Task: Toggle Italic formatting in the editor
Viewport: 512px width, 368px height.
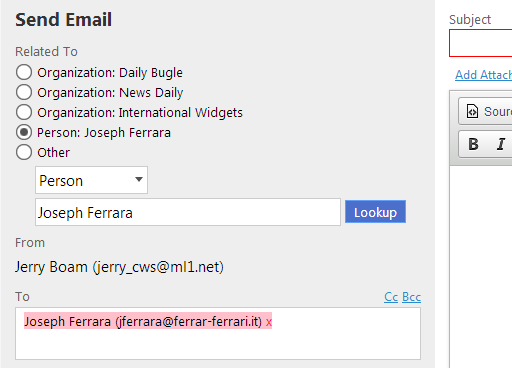Action: click(x=501, y=144)
